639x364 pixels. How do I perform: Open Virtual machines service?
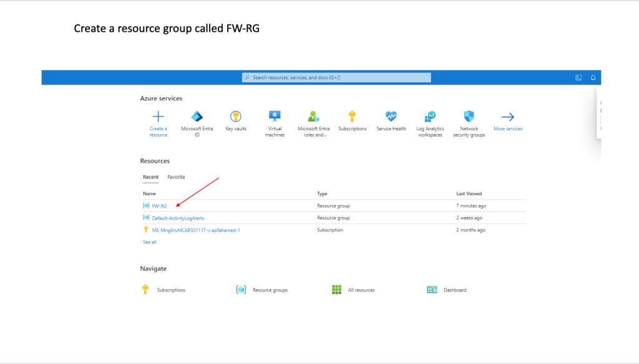(275, 117)
